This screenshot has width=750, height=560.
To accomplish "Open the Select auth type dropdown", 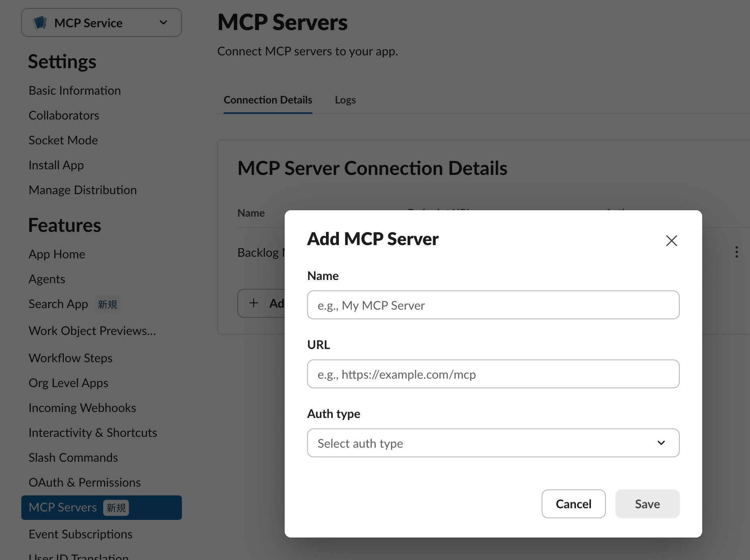I will 493,443.
